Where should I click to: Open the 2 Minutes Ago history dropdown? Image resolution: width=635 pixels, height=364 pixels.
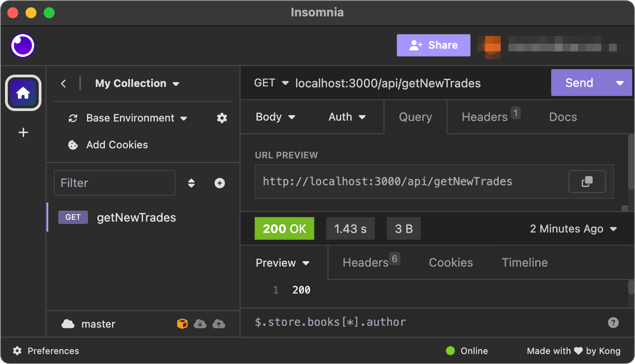[574, 229]
